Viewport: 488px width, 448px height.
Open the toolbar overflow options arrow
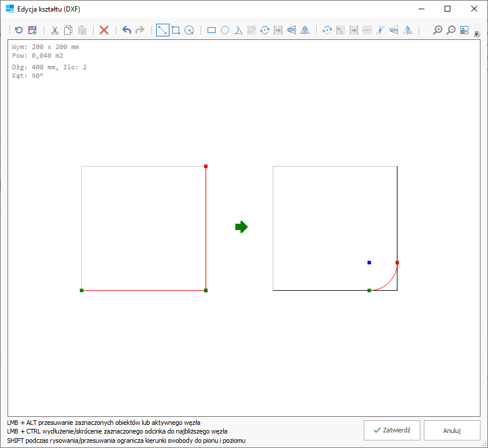pyautogui.click(x=477, y=34)
